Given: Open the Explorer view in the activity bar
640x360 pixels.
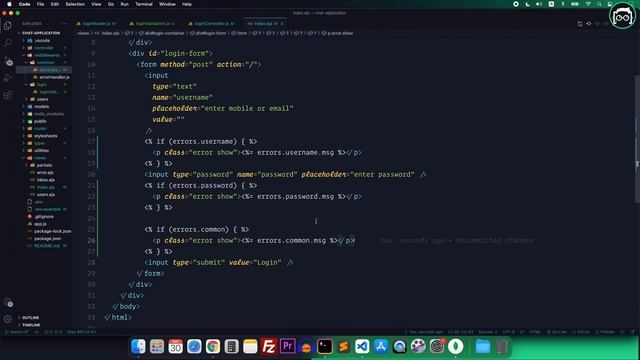Looking at the screenshot, I should click(8, 25).
